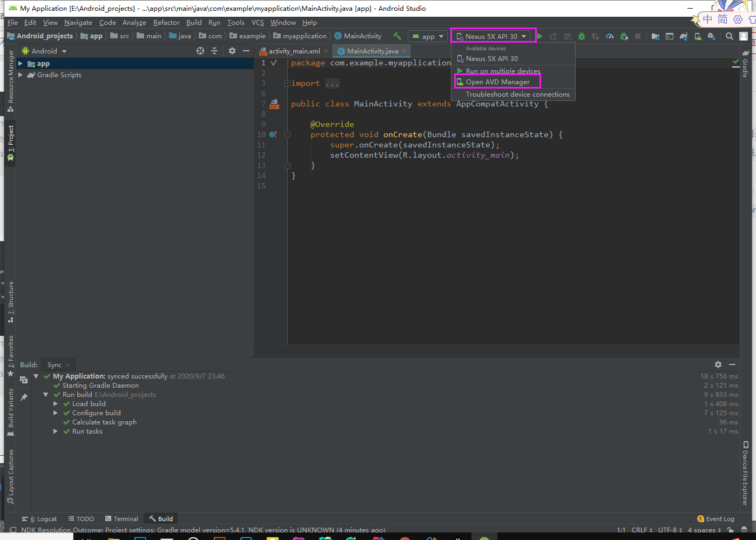Open the TODO tool window
Screen dimensions: 756x540
pyautogui.click(x=81, y=519)
